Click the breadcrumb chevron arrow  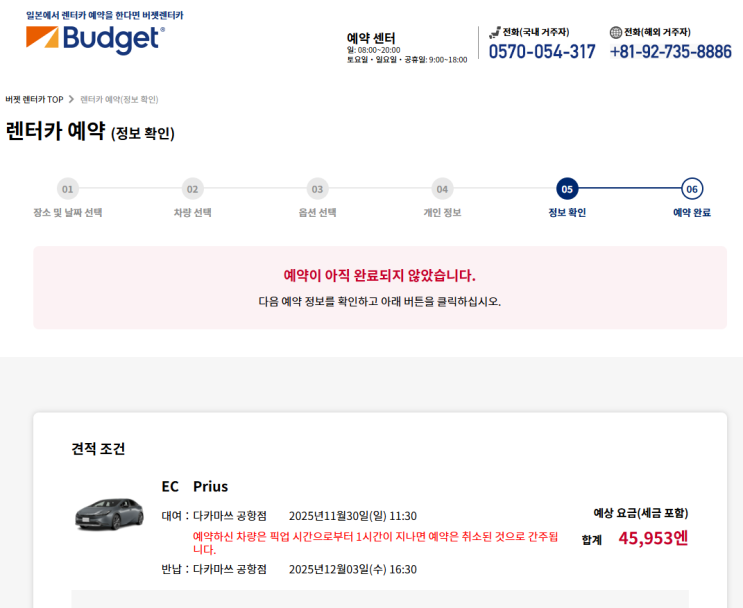point(72,99)
